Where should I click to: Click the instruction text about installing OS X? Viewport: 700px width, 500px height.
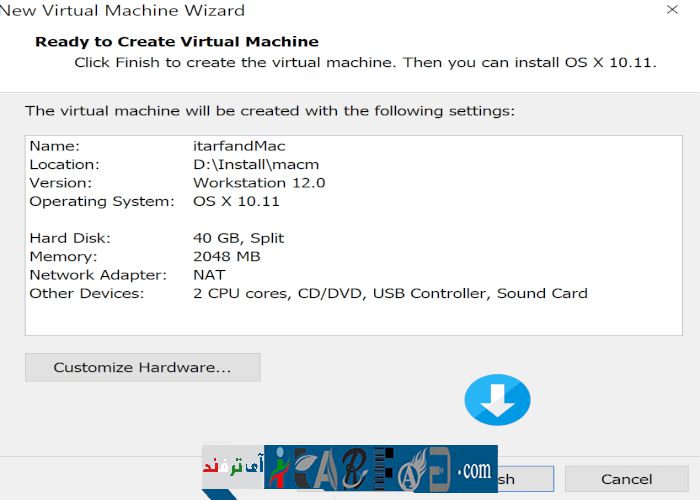[x=365, y=62]
